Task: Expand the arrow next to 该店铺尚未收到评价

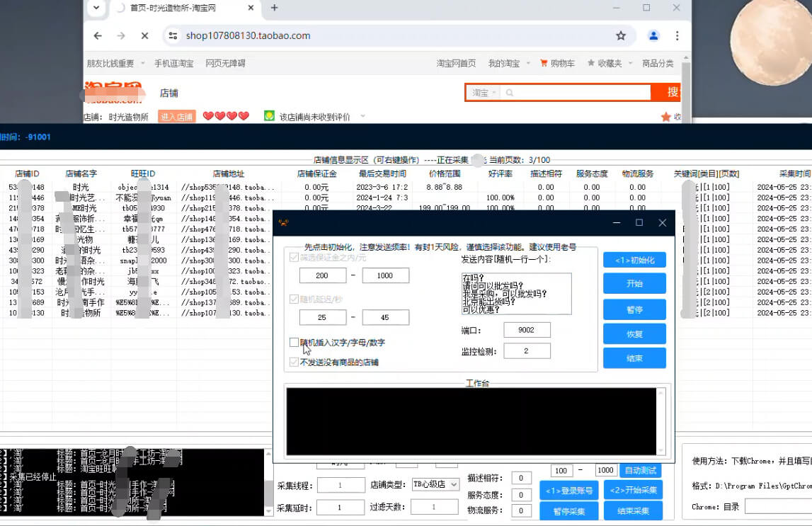Action: click(363, 116)
